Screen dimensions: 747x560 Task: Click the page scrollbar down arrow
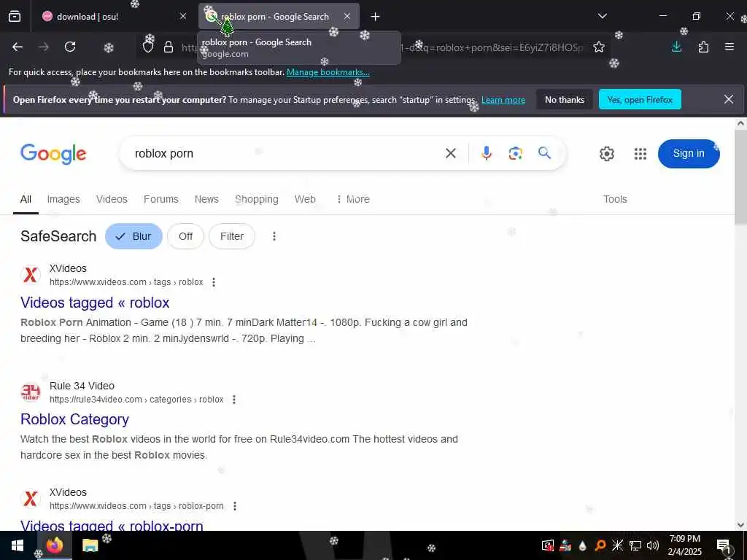pos(740,525)
